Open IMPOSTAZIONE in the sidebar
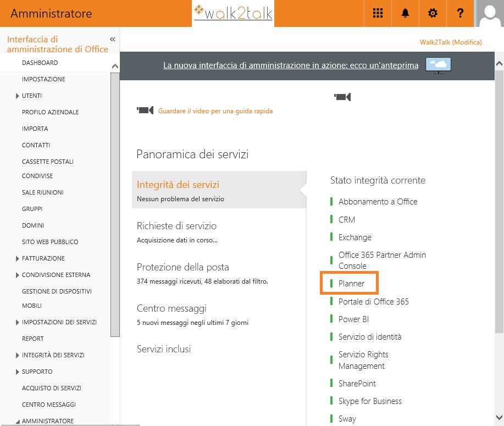This screenshot has width=504, height=426. pyautogui.click(x=43, y=79)
